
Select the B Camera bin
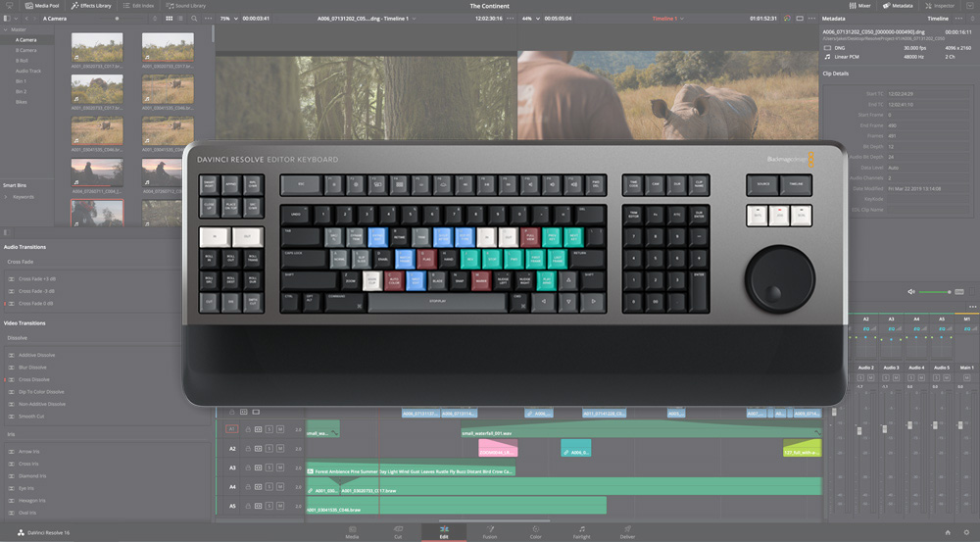tap(26, 50)
